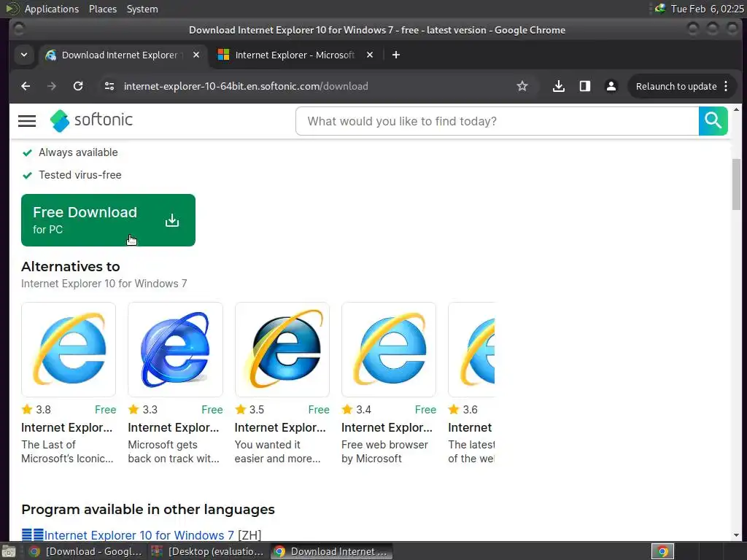Click the scroll down arrow of page
This screenshot has width=747, height=560.
pos(737,536)
